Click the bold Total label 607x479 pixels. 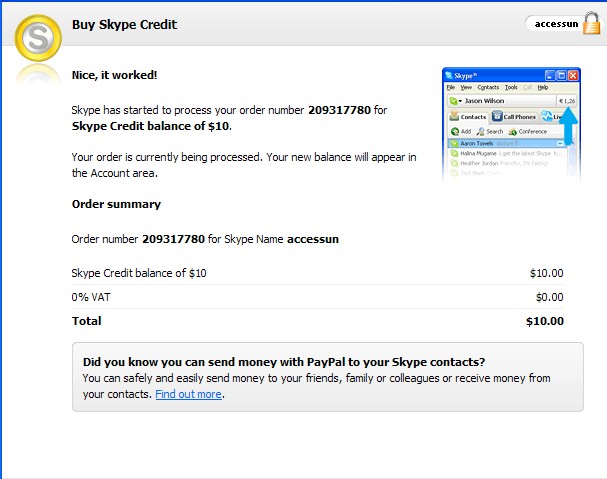click(x=87, y=321)
